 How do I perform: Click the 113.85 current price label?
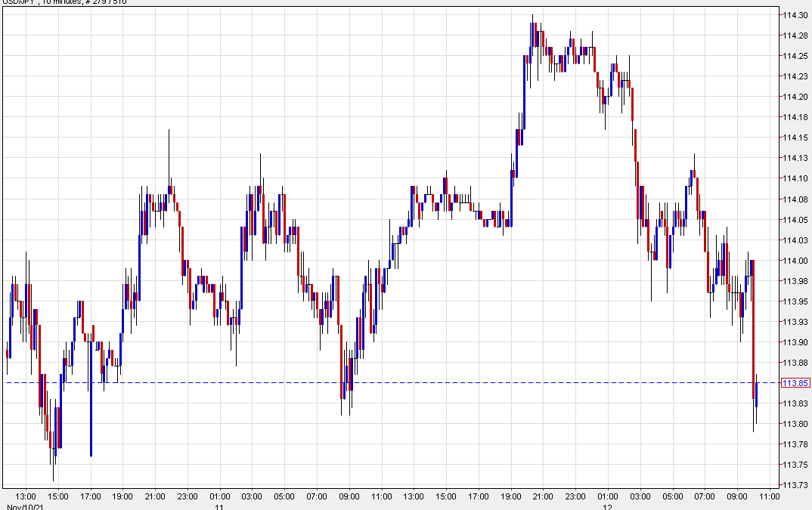(795, 383)
